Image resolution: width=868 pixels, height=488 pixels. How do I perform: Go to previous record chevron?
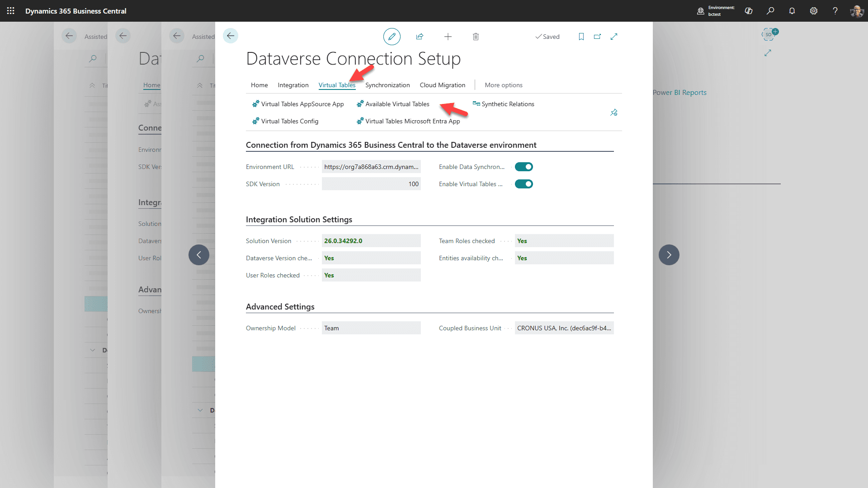199,255
